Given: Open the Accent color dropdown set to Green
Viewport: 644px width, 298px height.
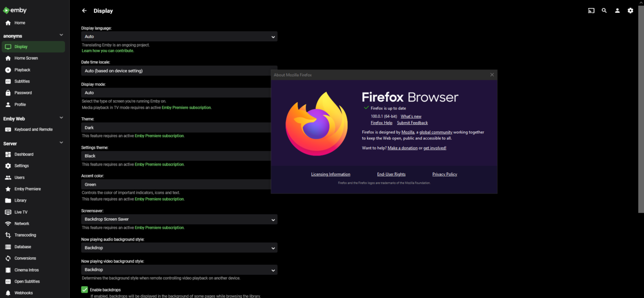Looking at the screenshot, I should [179, 184].
